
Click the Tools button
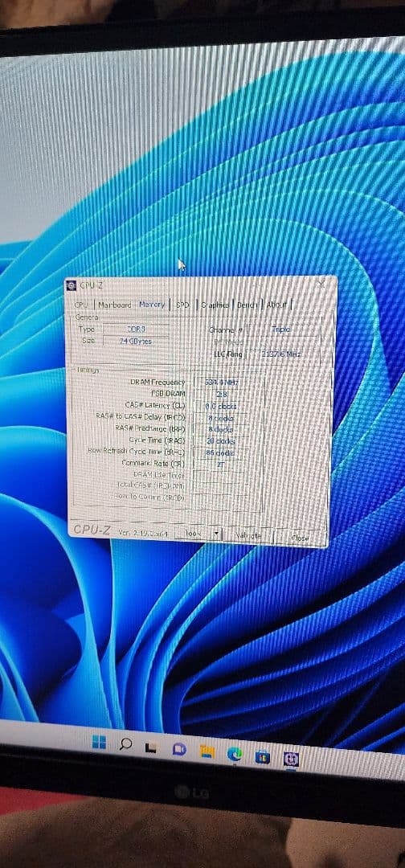[194, 534]
